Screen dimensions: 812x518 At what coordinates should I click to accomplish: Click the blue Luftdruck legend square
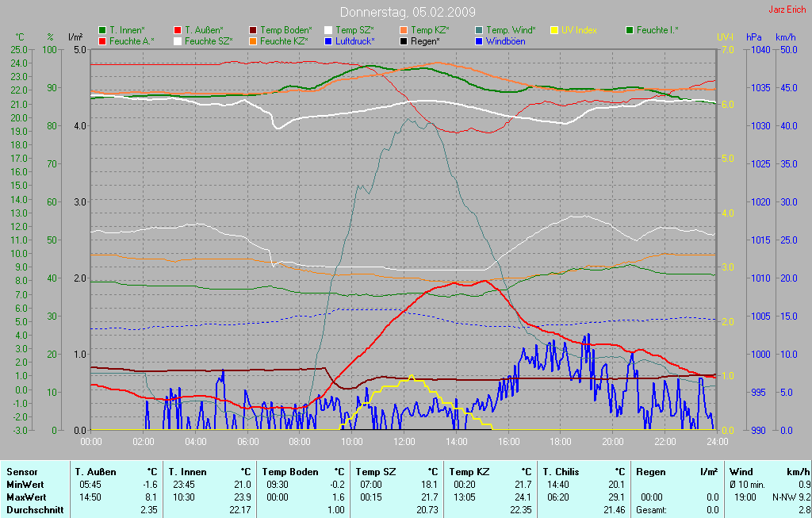click(328, 40)
